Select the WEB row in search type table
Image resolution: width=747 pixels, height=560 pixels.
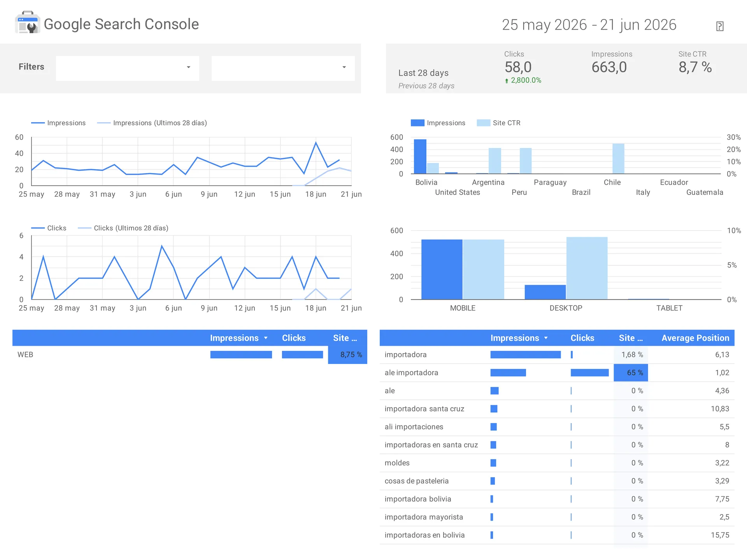tap(190, 355)
